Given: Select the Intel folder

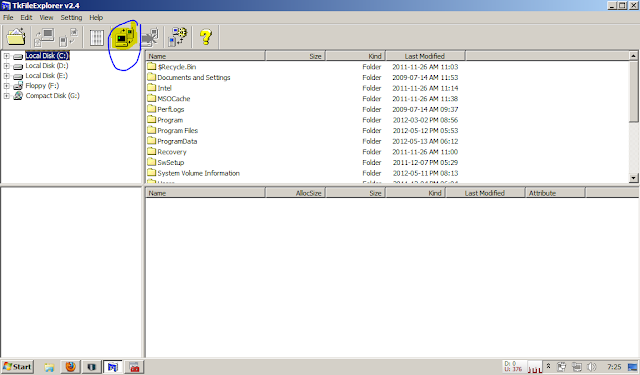Looking at the screenshot, I should point(164,88).
